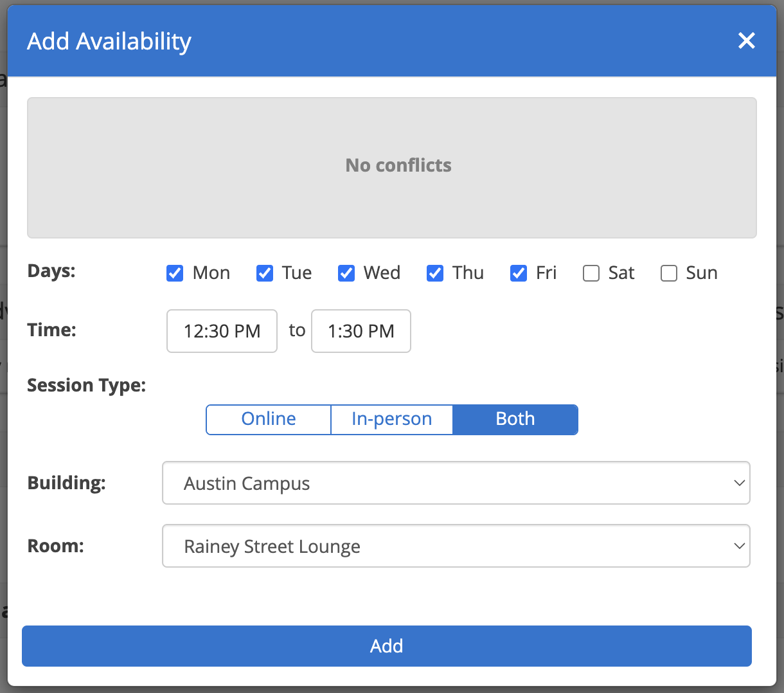Open the Room dropdown showing Rainey Street Lounge
Screen dimensions: 784x693
pyautogui.click(x=456, y=546)
